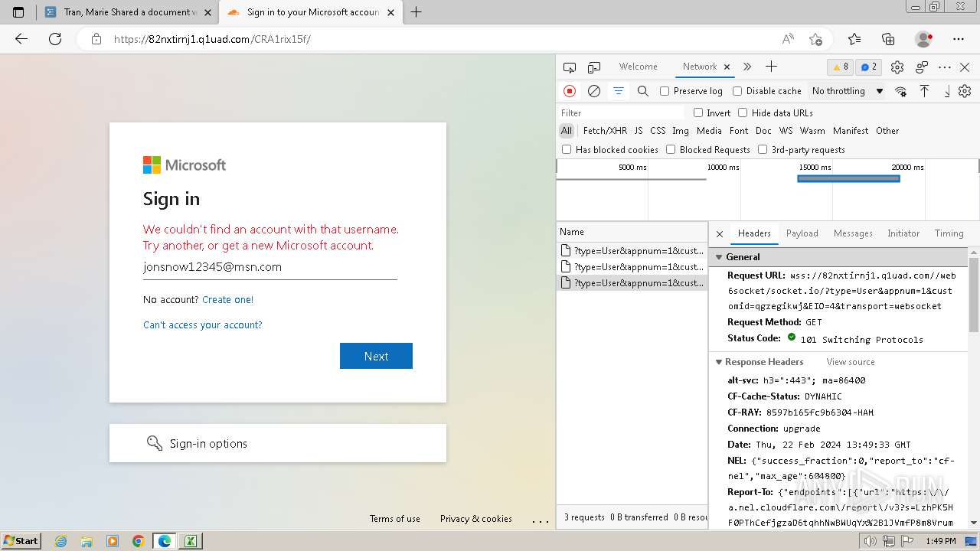Screen dimensions: 980x551
Task: Open Privacy & cookies link
Action: tap(475, 519)
